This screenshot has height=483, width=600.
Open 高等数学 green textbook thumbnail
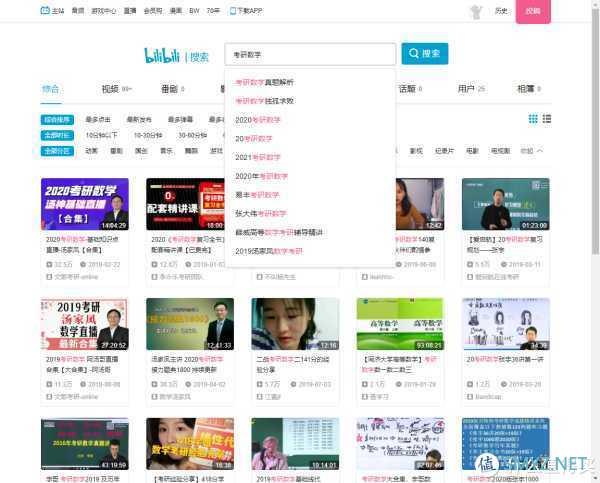tap(400, 324)
